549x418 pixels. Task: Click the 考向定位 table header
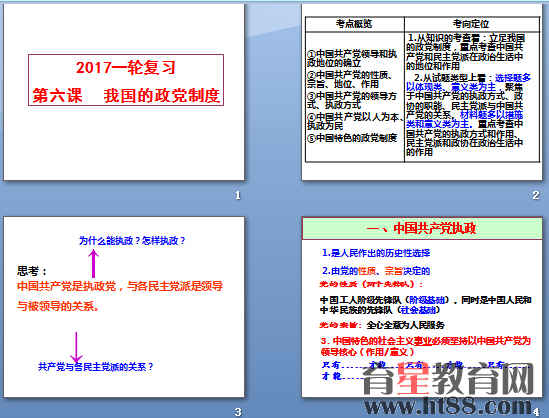coord(471,24)
